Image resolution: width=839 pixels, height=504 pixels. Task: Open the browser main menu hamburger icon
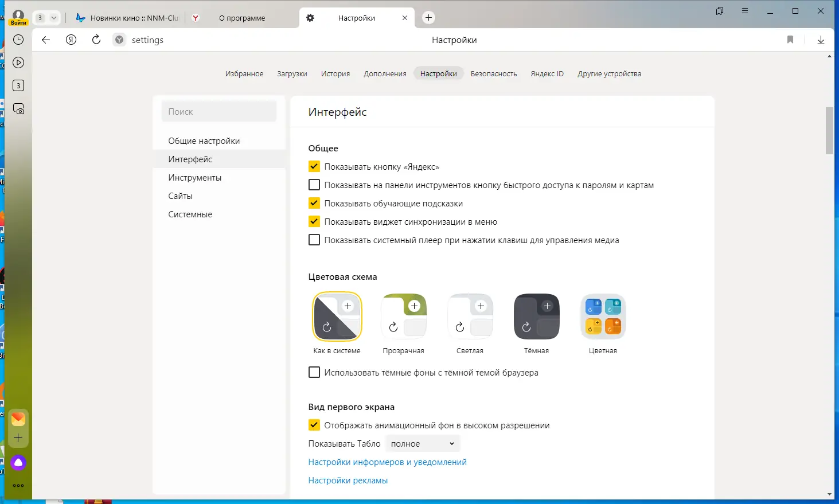tap(745, 11)
